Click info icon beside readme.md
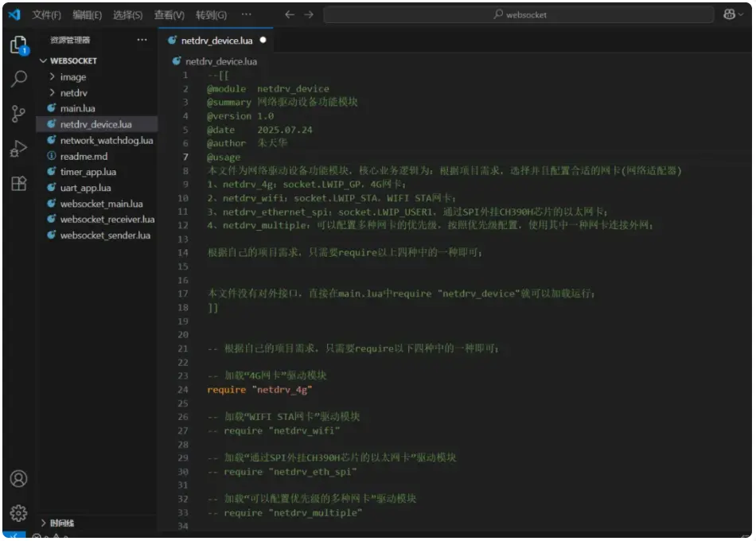The height and width of the screenshot is (541, 756). [52, 156]
